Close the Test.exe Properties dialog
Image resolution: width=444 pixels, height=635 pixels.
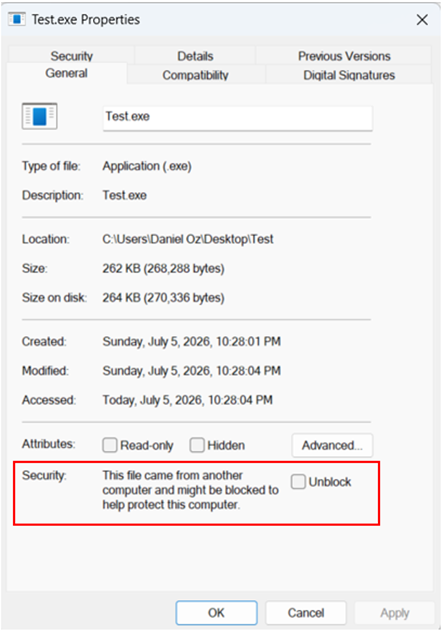[422, 19]
